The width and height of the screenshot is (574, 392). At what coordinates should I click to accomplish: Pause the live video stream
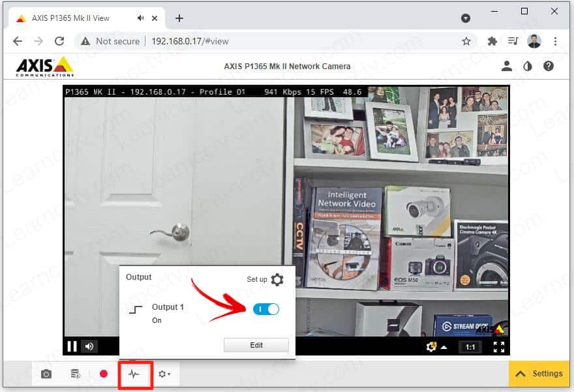tap(72, 346)
